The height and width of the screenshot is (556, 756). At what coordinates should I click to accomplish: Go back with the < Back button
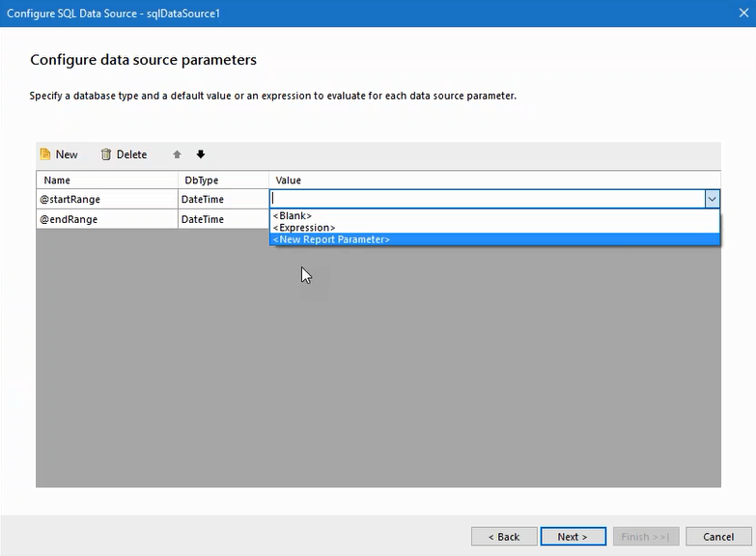(x=504, y=537)
